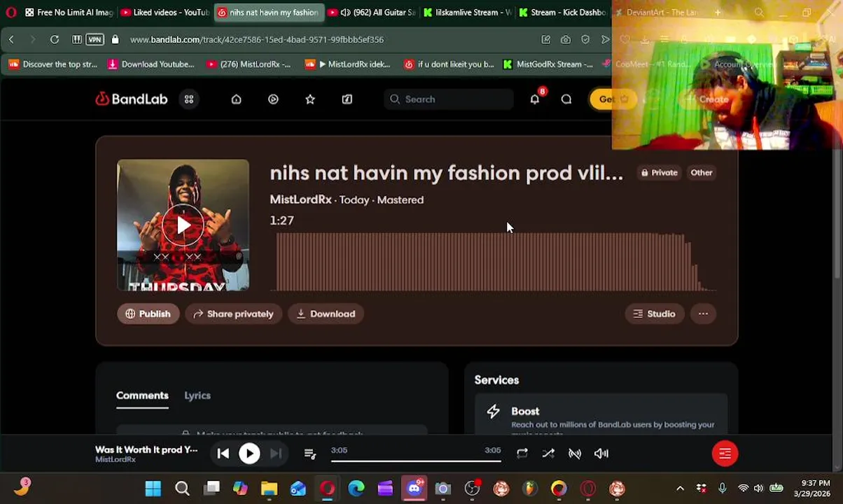Open the BandLab logo home link
Screen dimensions: 843x504
[x=132, y=99]
